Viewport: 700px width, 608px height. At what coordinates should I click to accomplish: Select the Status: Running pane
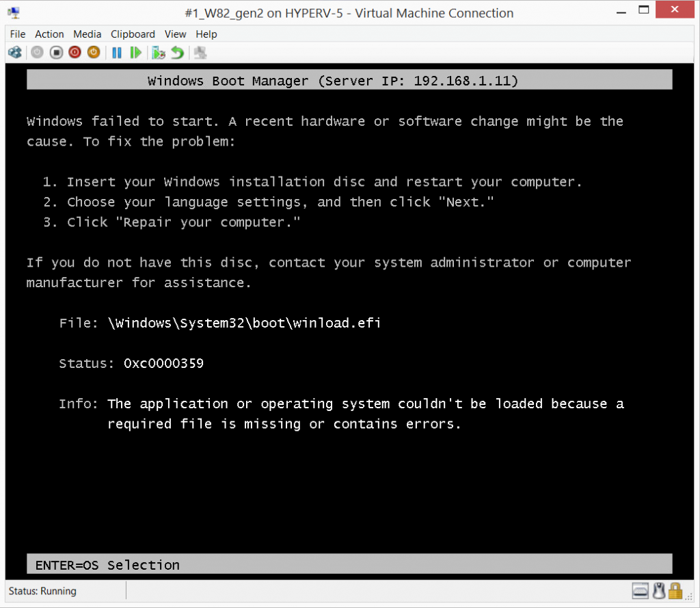pyautogui.click(x=63, y=590)
